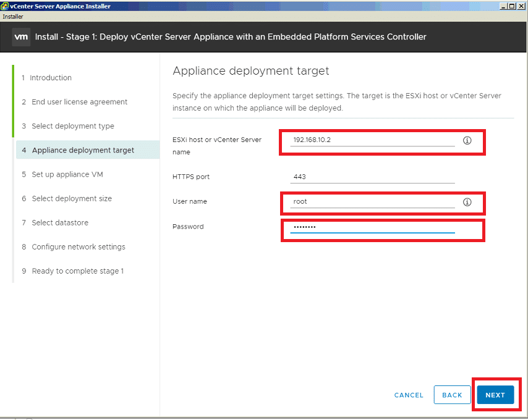Focus the Password field

pyautogui.click(x=372, y=227)
